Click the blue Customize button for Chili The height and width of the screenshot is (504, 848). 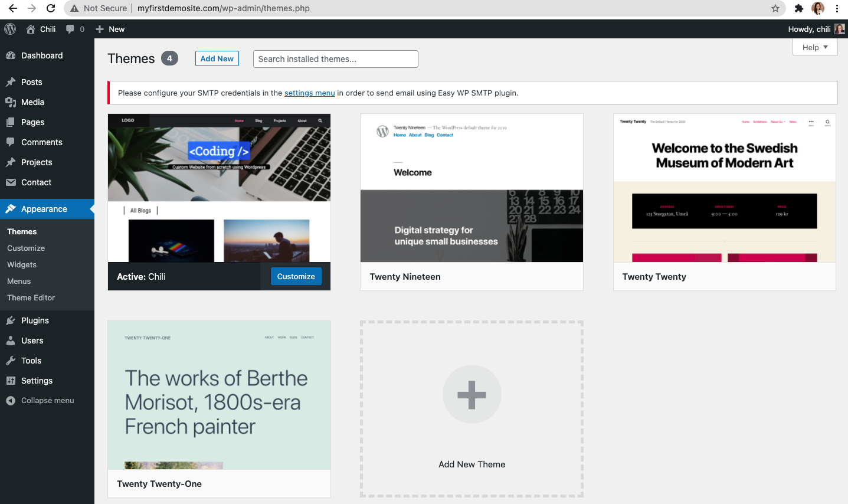pyautogui.click(x=296, y=276)
